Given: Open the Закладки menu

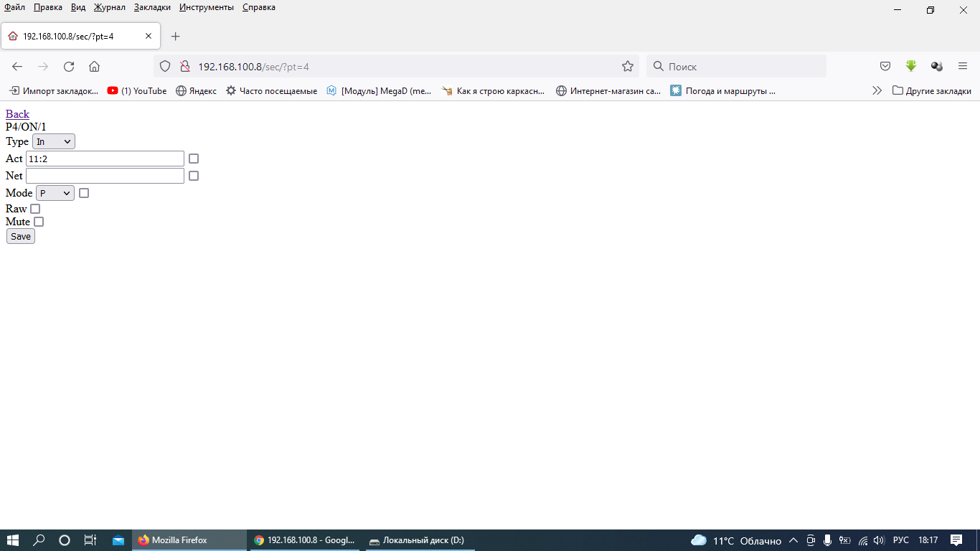Looking at the screenshot, I should pyautogui.click(x=152, y=7).
